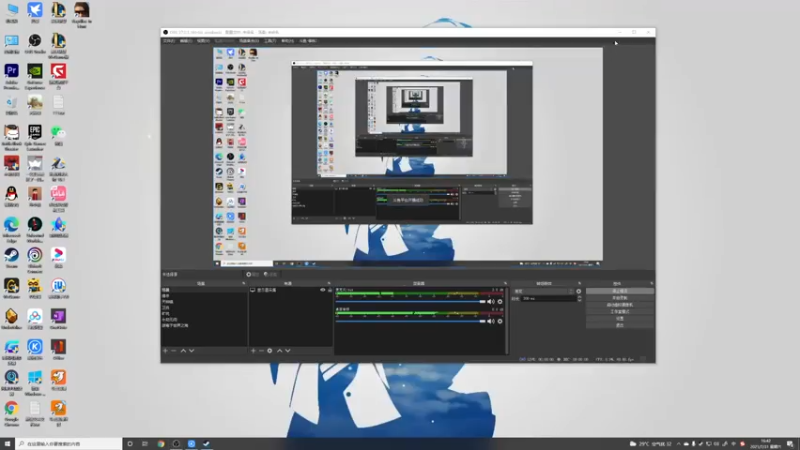This screenshot has height=450, width=800.
Task: Toggle the lock on the display capture source
Action: [x=330, y=290]
